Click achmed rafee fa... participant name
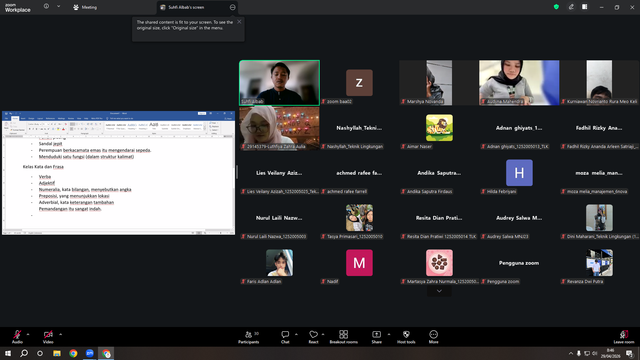Viewport: 640px width, 360px height. click(359, 173)
